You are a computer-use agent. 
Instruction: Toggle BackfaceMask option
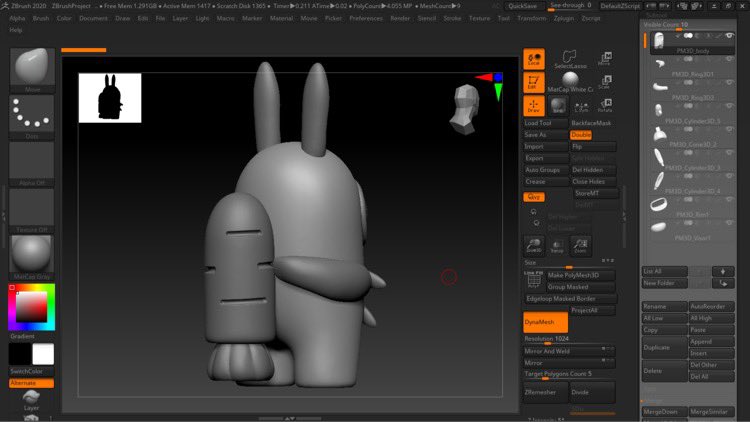tap(591, 123)
